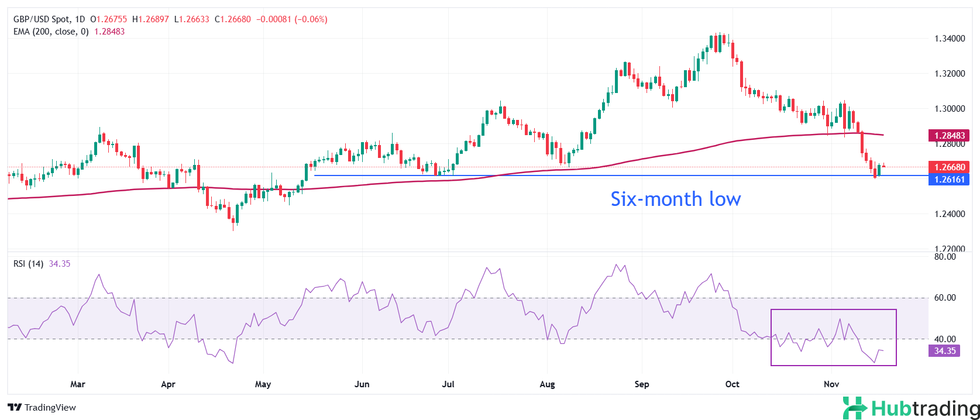Click the 1D timeframe label in the title
980x420 pixels.
[80, 19]
